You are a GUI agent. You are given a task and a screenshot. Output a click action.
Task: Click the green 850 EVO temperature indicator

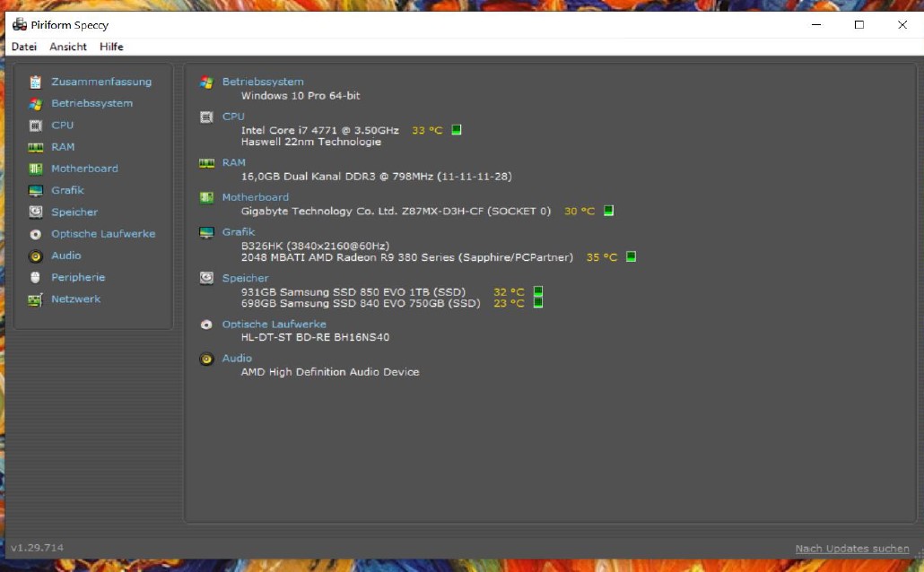click(538, 291)
